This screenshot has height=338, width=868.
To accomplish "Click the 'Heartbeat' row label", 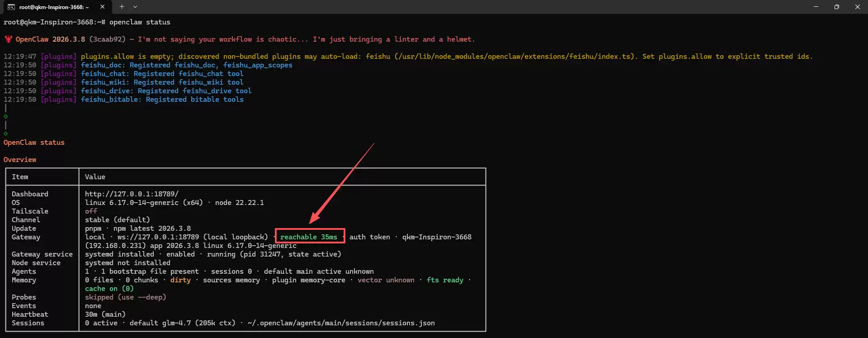I will point(30,314).
